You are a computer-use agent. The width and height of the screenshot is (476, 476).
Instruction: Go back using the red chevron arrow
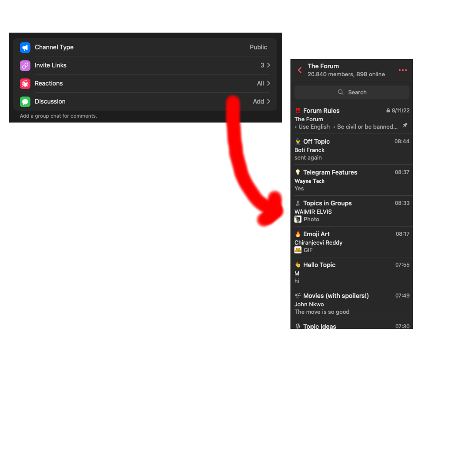click(x=300, y=70)
